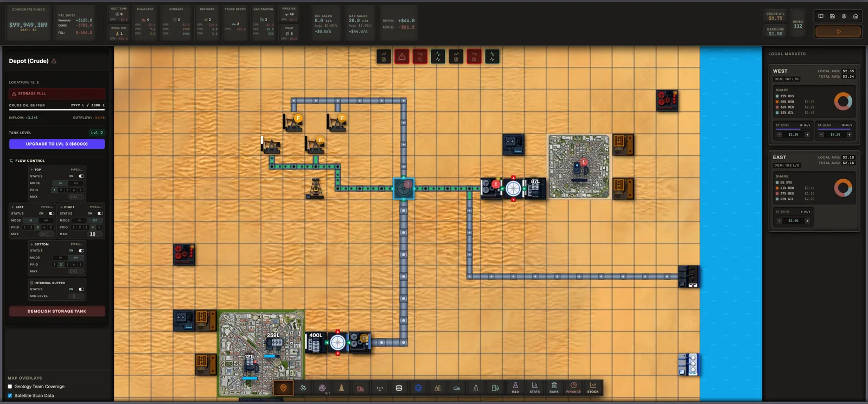This screenshot has width=868, height=404.
Task: Go to the home menu icon
Action: tap(856, 16)
